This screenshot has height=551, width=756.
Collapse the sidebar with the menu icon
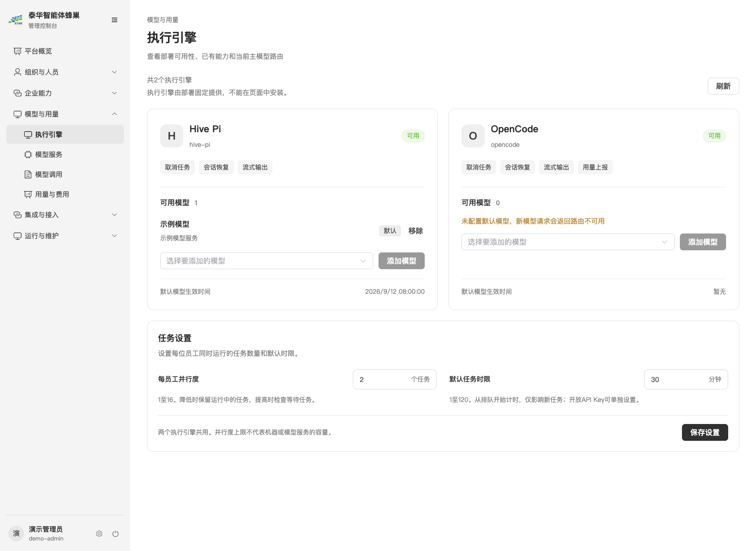(114, 20)
